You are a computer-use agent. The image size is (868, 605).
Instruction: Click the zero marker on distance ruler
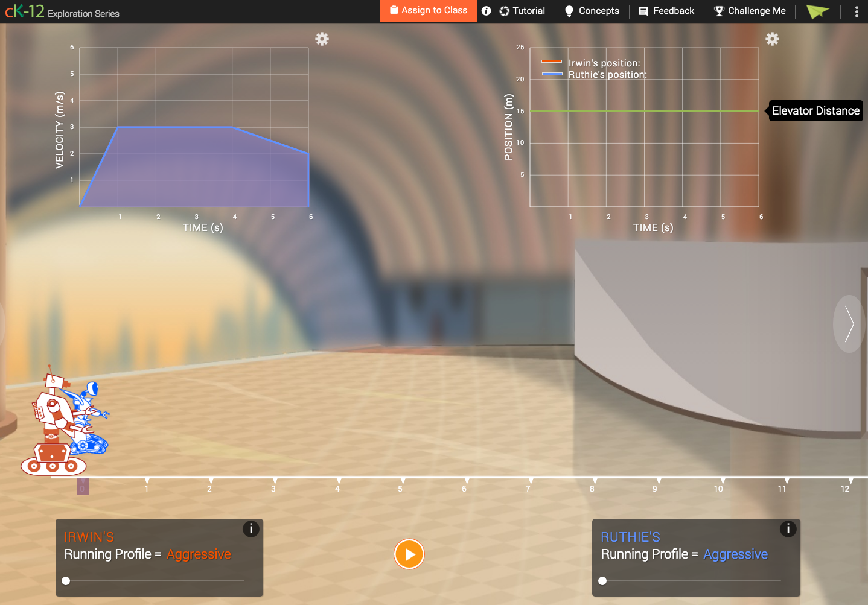click(x=83, y=487)
